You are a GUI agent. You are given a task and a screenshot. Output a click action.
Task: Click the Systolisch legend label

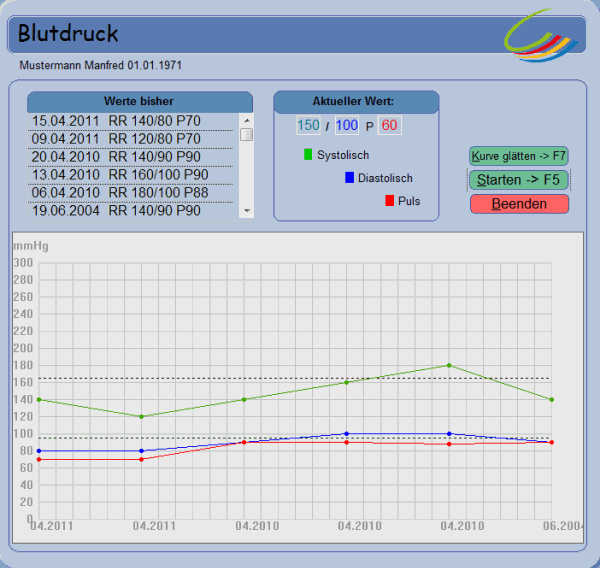[x=343, y=155]
